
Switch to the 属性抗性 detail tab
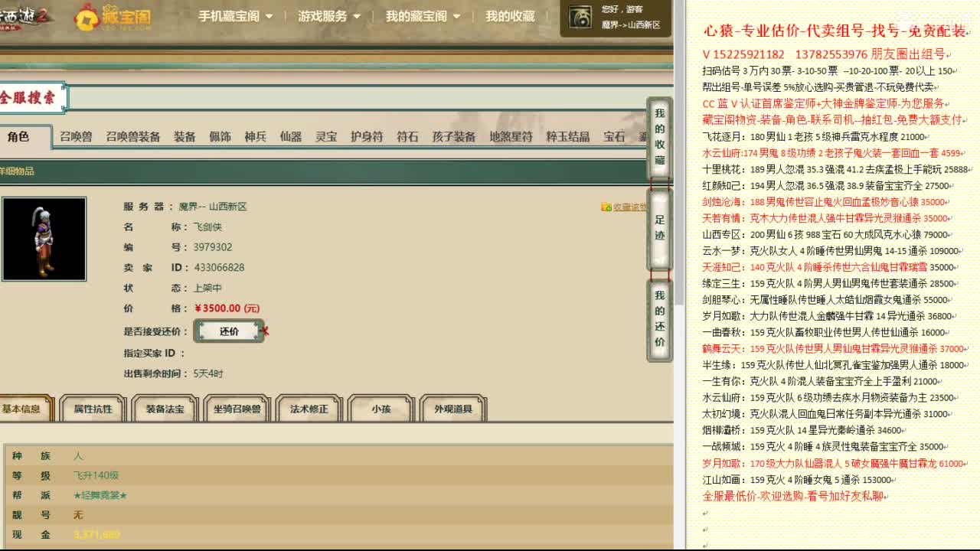point(91,409)
